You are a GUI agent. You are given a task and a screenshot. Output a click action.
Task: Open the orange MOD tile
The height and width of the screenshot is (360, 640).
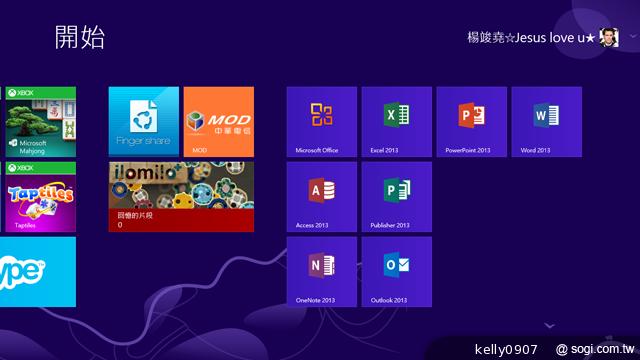coord(219,122)
